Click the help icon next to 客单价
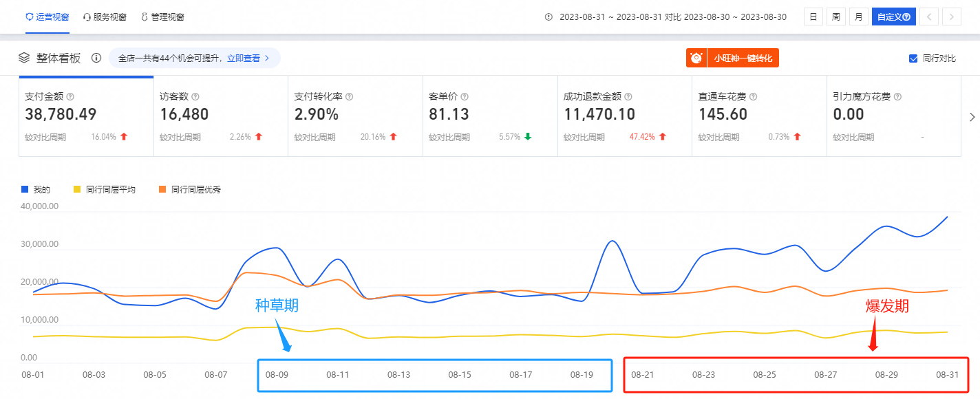980x399 pixels. pos(464,97)
